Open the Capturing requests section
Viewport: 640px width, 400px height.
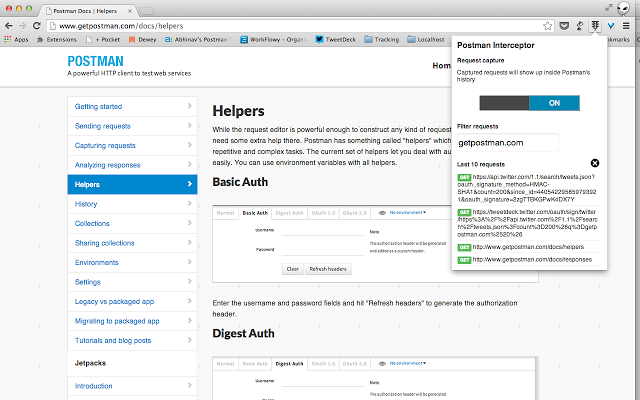click(132, 146)
